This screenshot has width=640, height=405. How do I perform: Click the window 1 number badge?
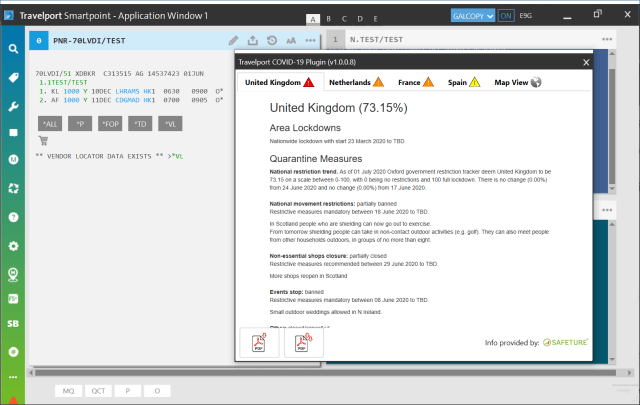point(335,40)
